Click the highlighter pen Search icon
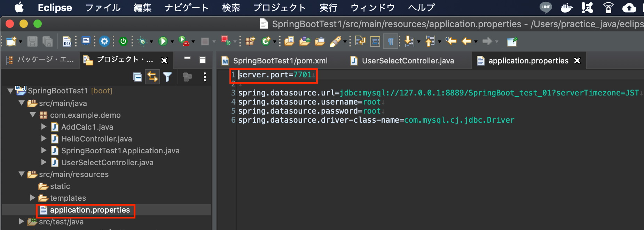Viewport: 644px width, 230px height. [x=335, y=41]
